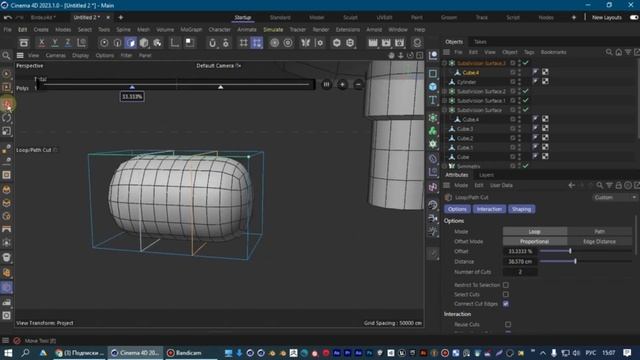
Task: Switch to the Layers tab
Action: pos(487,175)
